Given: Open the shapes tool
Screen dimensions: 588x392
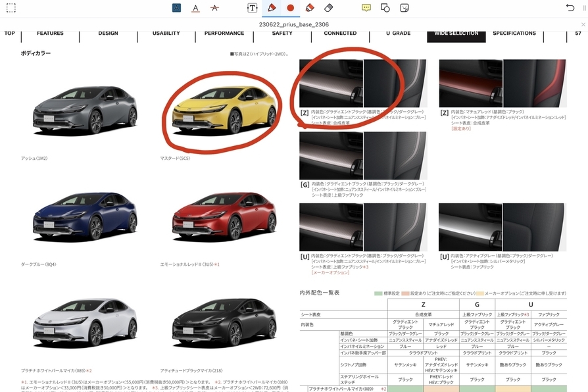Looking at the screenshot, I should (385, 8).
